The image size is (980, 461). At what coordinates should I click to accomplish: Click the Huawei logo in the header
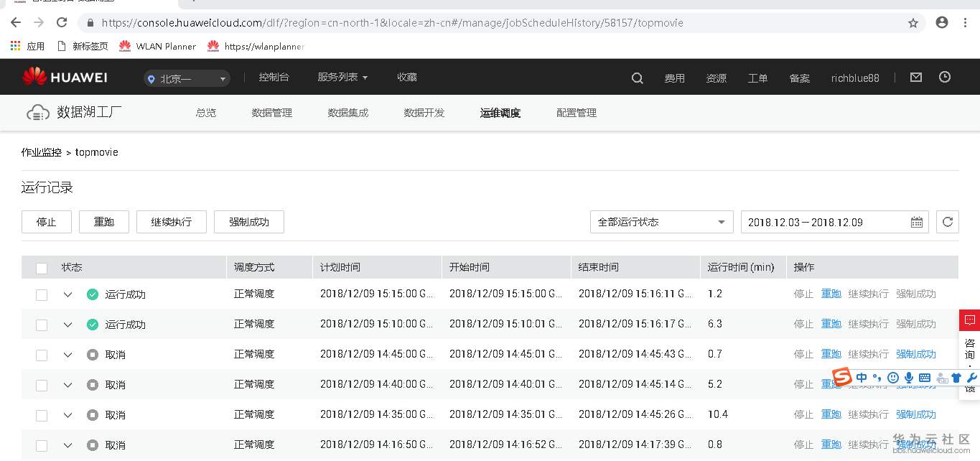(65, 78)
